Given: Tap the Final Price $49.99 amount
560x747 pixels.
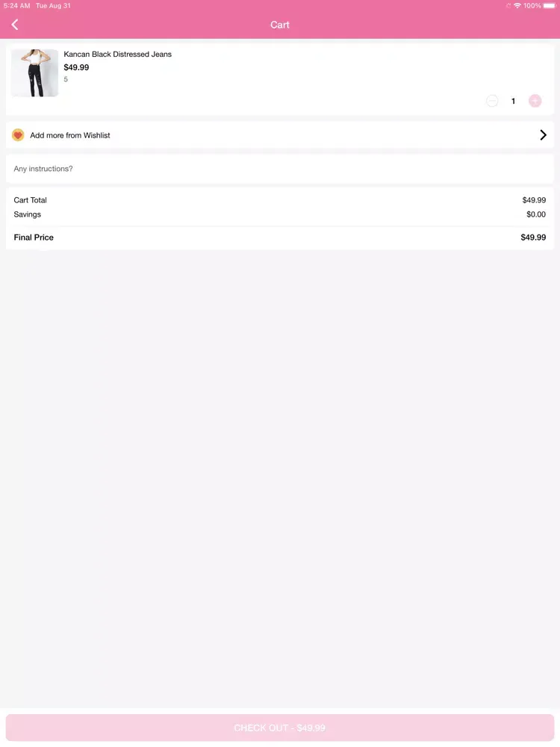Looking at the screenshot, I should tap(533, 238).
